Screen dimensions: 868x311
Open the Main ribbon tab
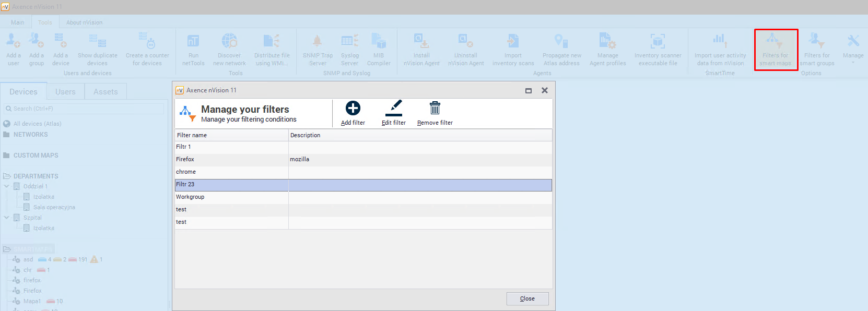coord(17,22)
